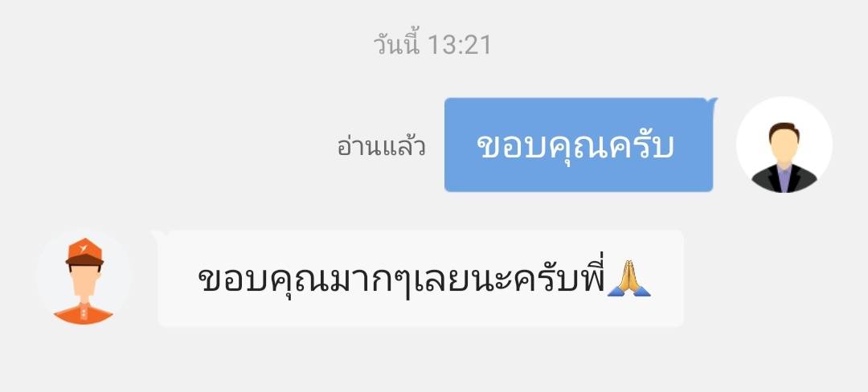Tap the empty space right of the gray bubble
The width and height of the screenshot is (868, 392).
click(x=775, y=278)
